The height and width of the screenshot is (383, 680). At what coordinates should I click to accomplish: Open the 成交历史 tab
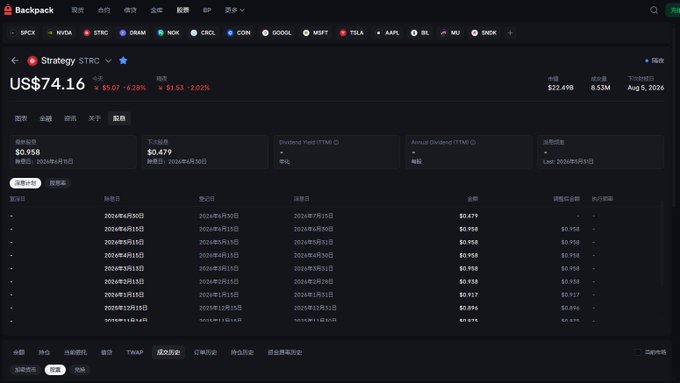tap(168, 352)
